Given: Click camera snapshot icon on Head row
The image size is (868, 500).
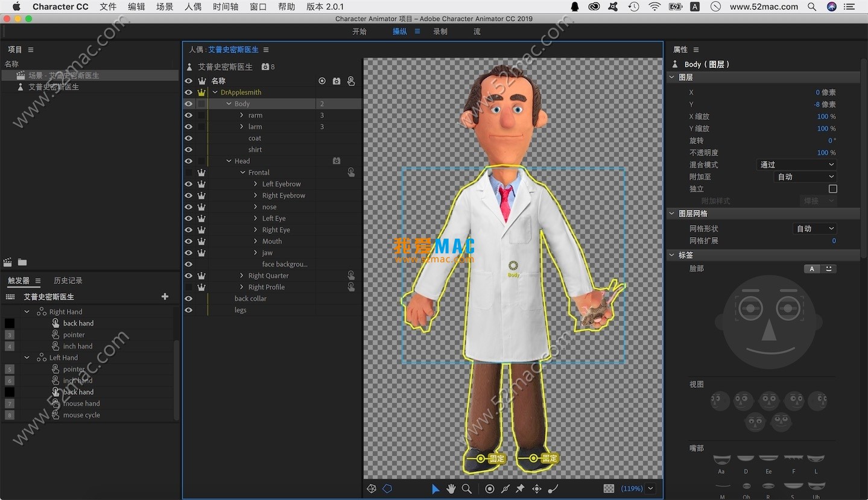Looking at the screenshot, I should click(x=337, y=161).
